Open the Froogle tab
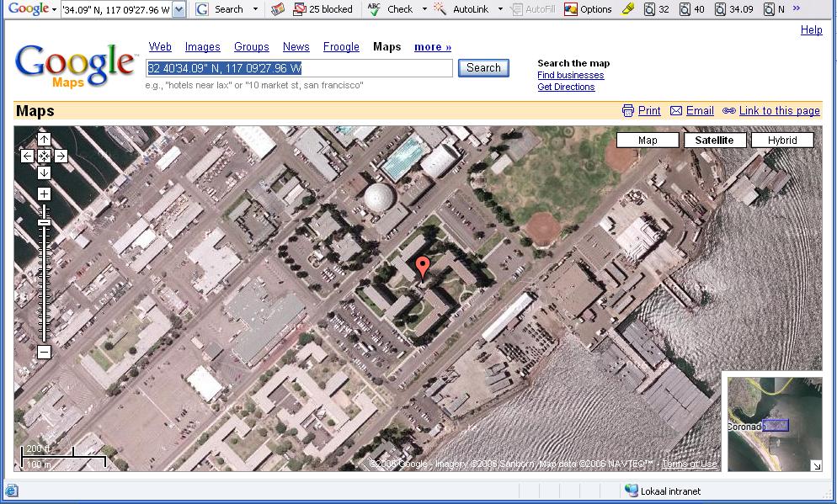This screenshot has width=837, height=504. [341, 47]
